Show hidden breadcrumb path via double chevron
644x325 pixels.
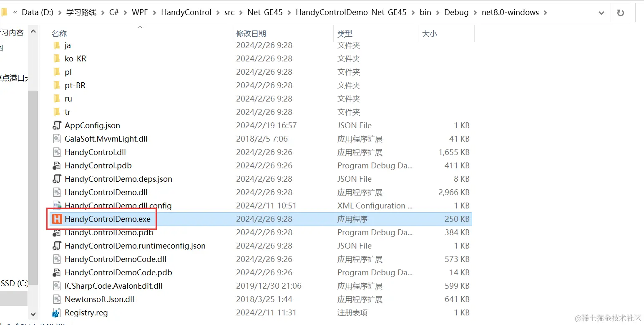pos(15,13)
